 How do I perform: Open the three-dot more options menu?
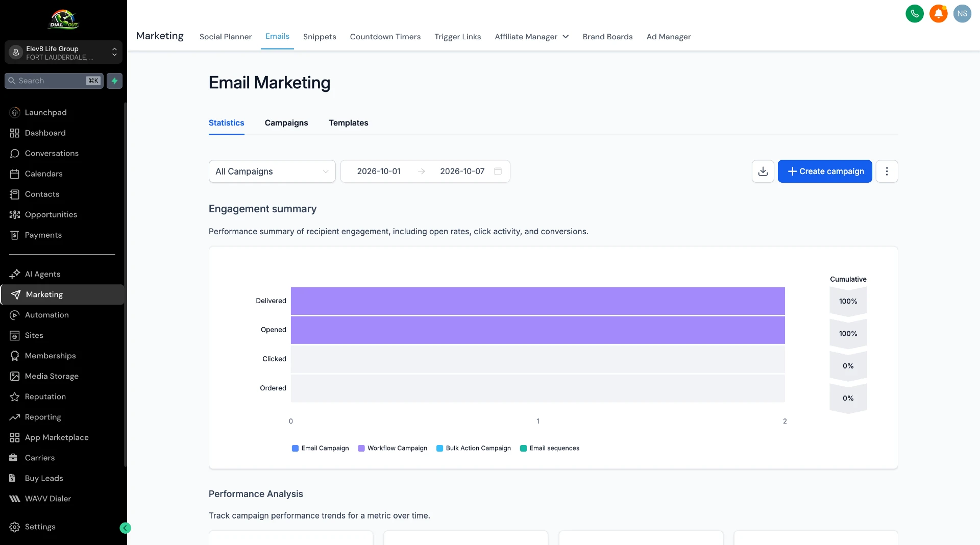tap(887, 171)
